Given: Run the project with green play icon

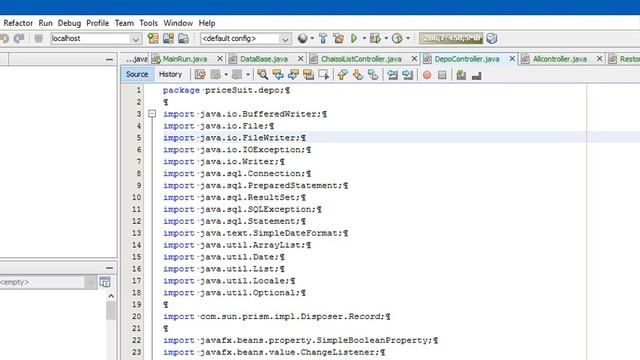Looking at the screenshot, I should 354,38.
